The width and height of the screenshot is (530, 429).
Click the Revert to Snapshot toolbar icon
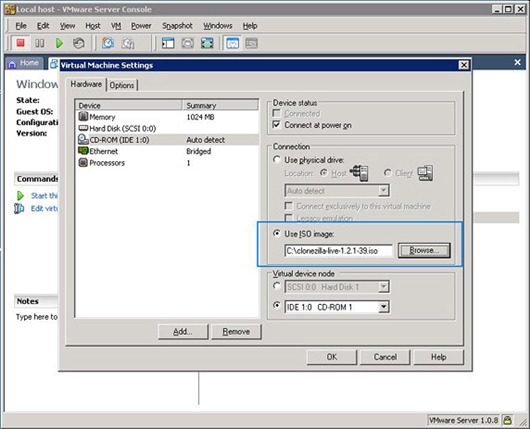coord(128,43)
